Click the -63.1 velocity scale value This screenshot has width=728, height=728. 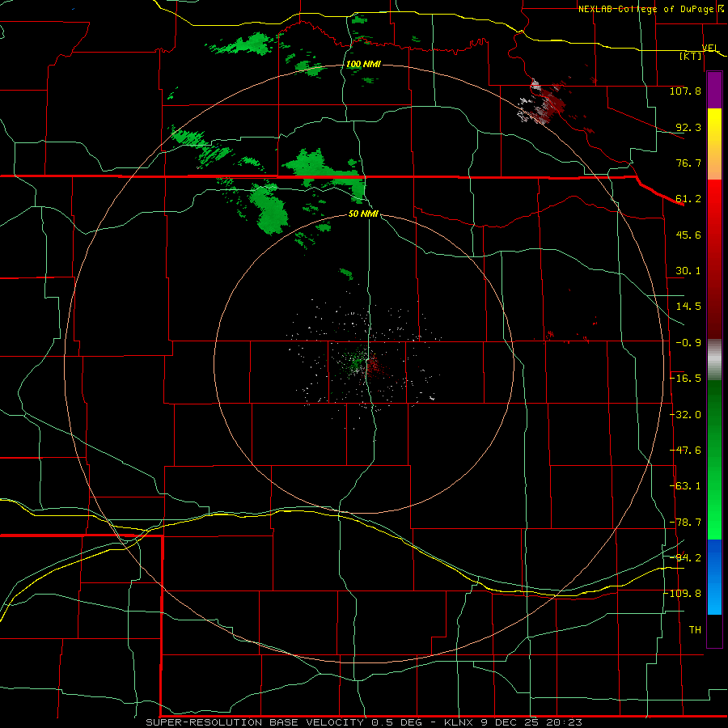tap(685, 486)
